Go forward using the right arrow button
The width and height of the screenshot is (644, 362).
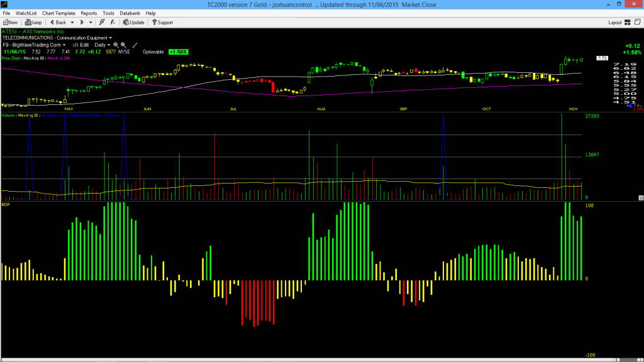click(x=82, y=23)
